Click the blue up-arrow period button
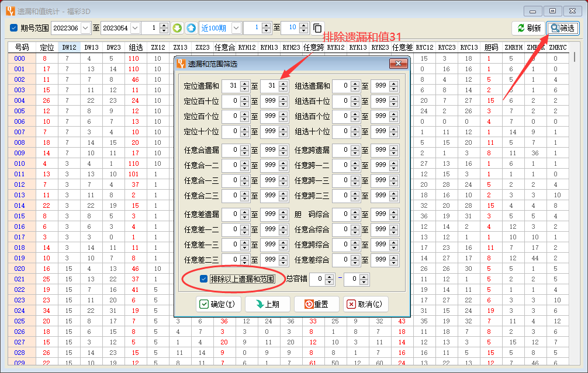The height and width of the screenshot is (373, 588). tap(191, 28)
